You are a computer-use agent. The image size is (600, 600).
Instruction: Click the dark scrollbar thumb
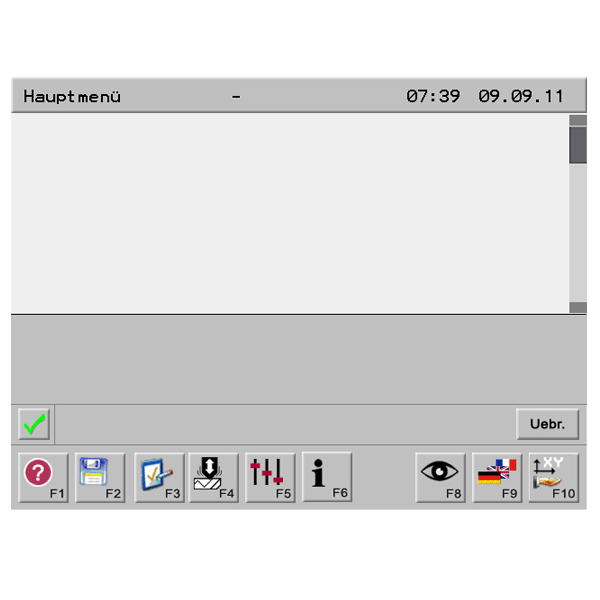point(578,145)
